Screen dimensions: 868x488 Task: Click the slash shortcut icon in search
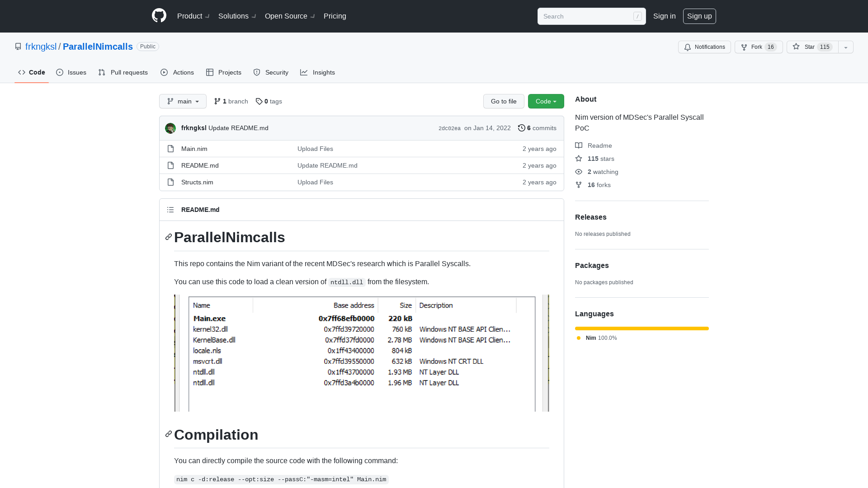pyautogui.click(x=637, y=16)
